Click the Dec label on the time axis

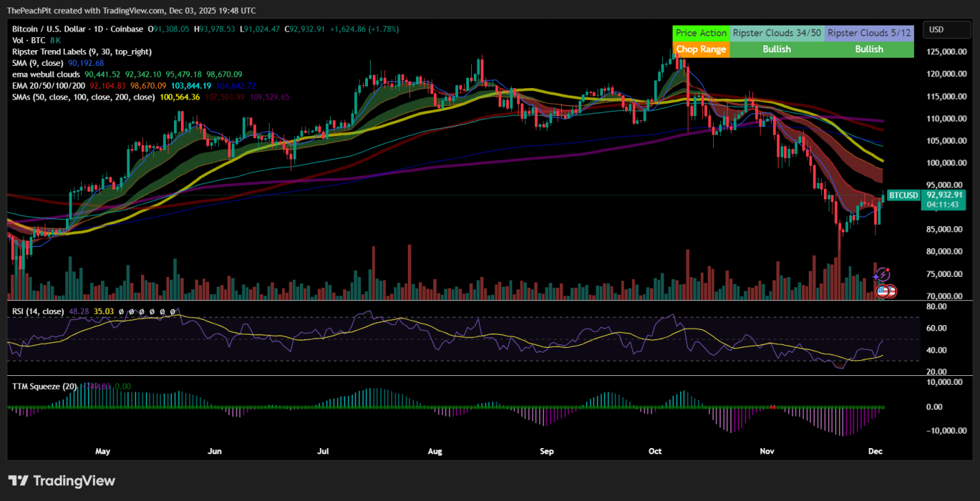875,452
